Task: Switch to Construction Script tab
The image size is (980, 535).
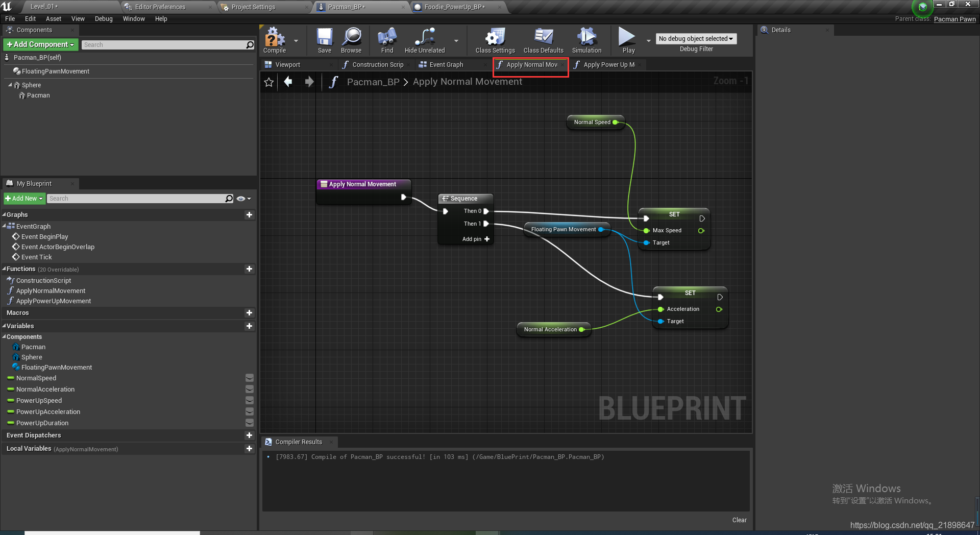Action: coord(378,65)
